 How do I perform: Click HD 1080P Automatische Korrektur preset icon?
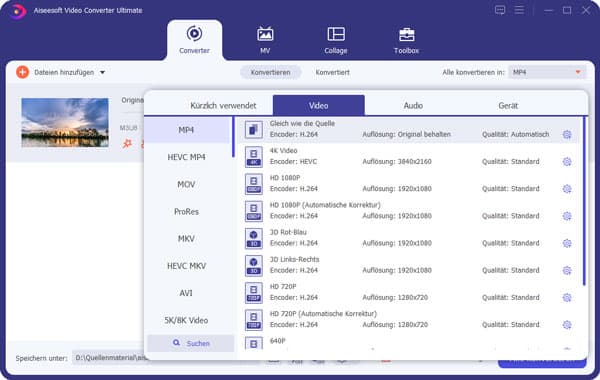coord(253,211)
